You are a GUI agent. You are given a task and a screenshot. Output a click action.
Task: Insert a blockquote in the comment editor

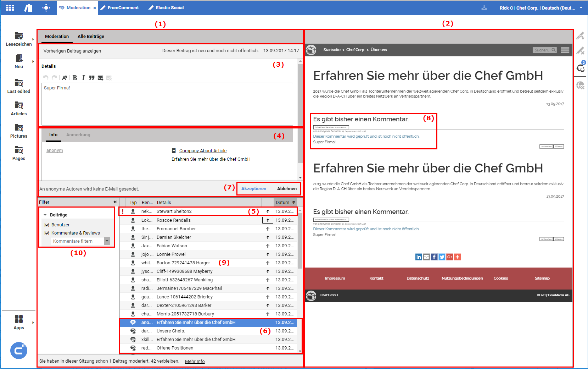tap(92, 77)
